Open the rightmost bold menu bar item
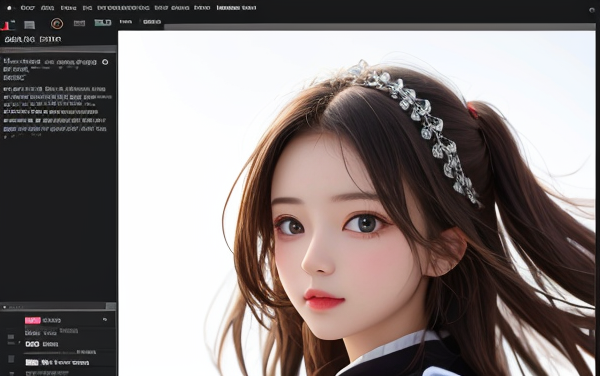 tap(236, 8)
